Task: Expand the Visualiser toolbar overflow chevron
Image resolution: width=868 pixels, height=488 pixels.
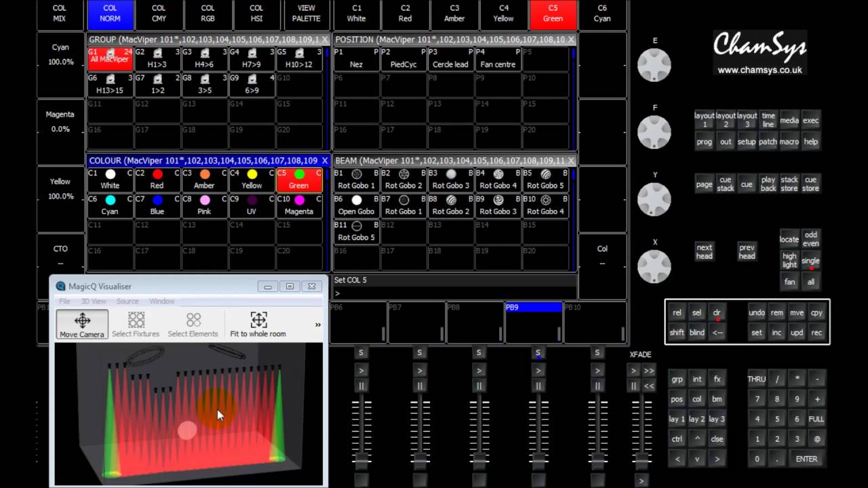Action: click(317, 325)
